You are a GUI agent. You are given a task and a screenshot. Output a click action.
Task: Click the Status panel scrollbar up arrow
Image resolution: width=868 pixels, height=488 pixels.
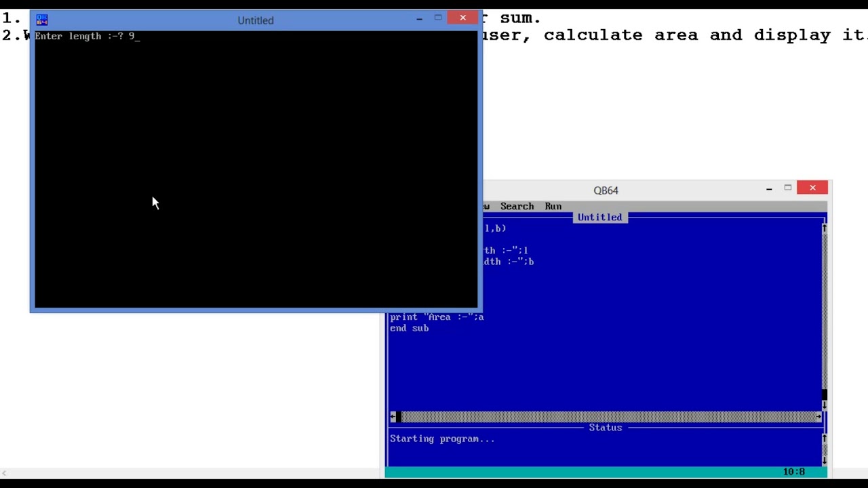pyautogui.click(x=825, y=439)
